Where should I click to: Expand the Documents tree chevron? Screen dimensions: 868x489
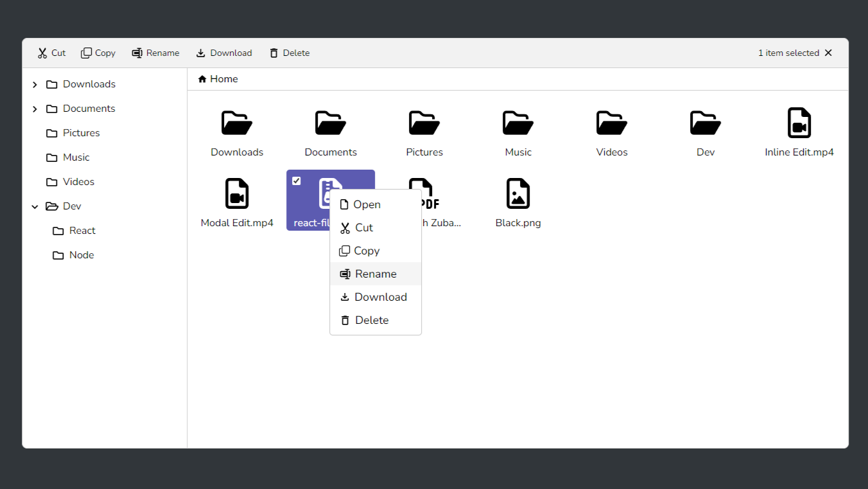[35, 109]
